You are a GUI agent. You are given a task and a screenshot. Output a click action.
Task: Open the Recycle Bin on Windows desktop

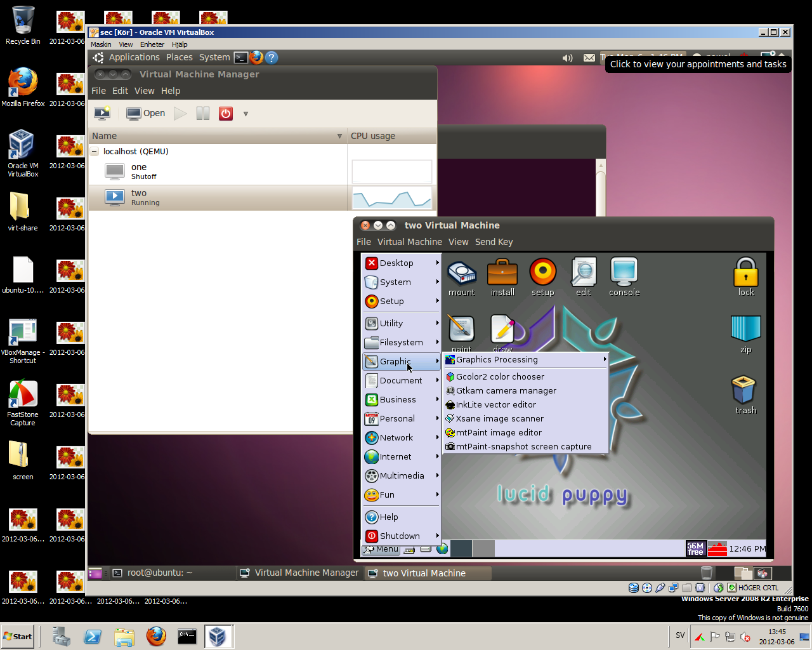23,25
